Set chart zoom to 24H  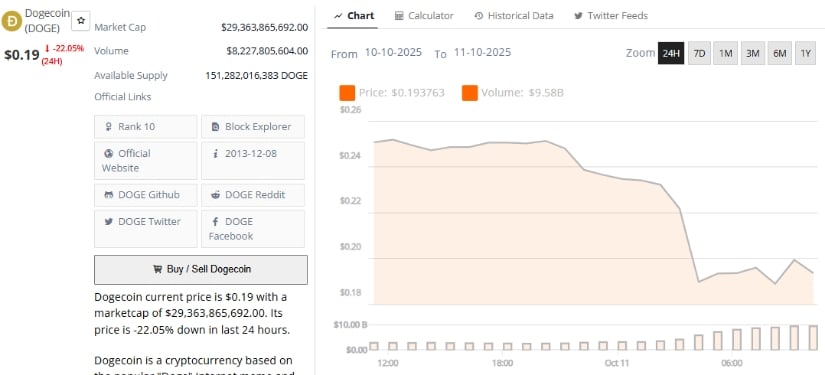click(x=671, y=53)
